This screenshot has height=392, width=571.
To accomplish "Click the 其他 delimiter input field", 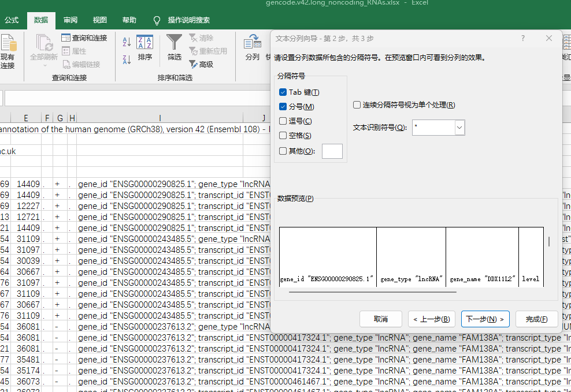I will point(332,151).
